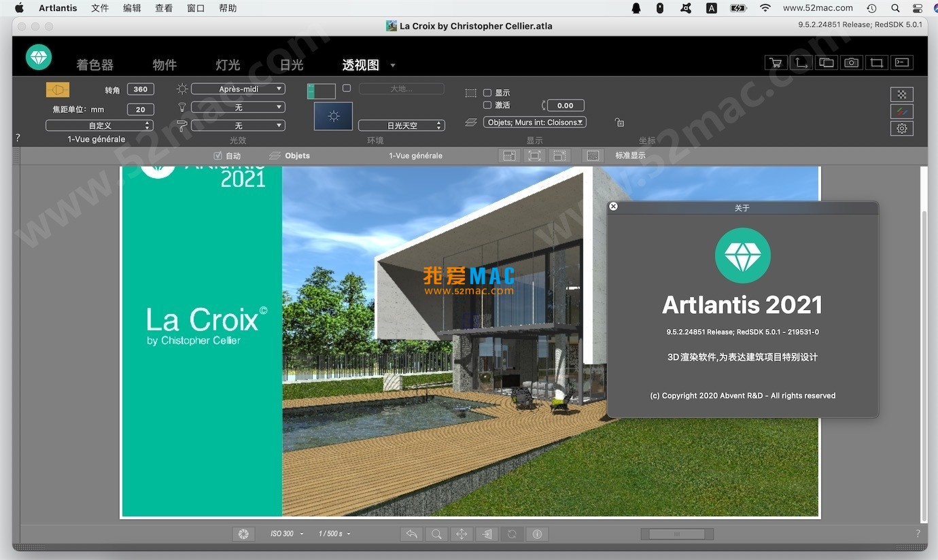Click the Artlantis diamond logo button
This screenshot has width=938, height=560.
click(x=39, y=57)
